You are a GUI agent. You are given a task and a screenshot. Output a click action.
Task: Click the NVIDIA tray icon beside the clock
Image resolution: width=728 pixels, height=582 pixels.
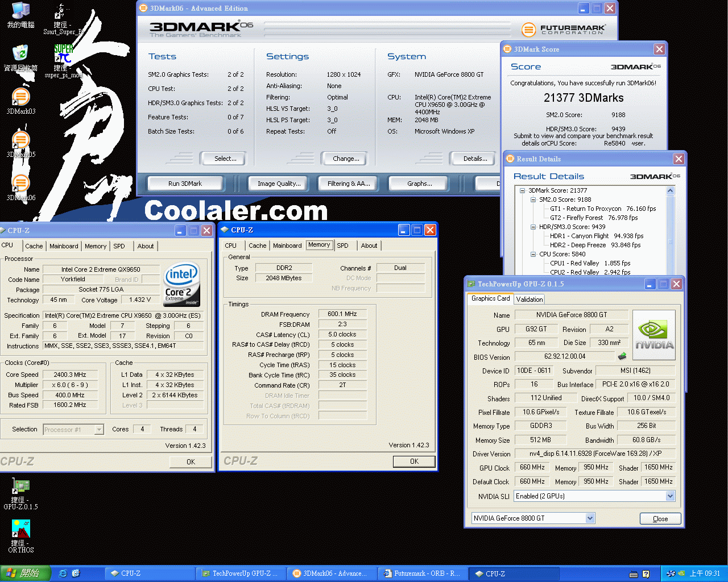click(681, 573)
